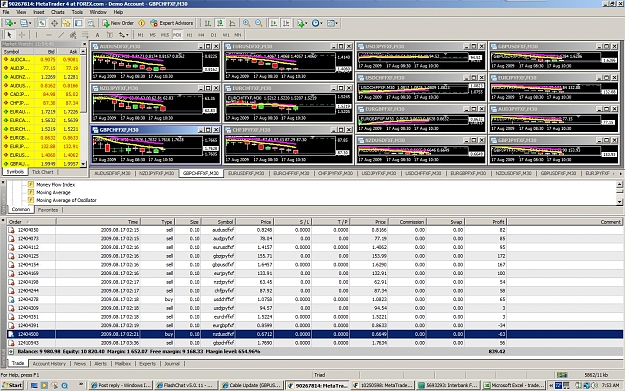Select the Moving Average indicator in Navigator
Image resolution: width=625 pixels, height=391 pixels.
coord(53,193)
